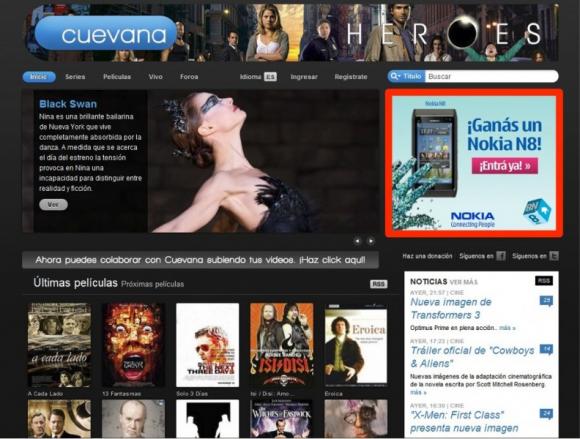
Task: Open the Twitter follow icon
Action: 554,256
